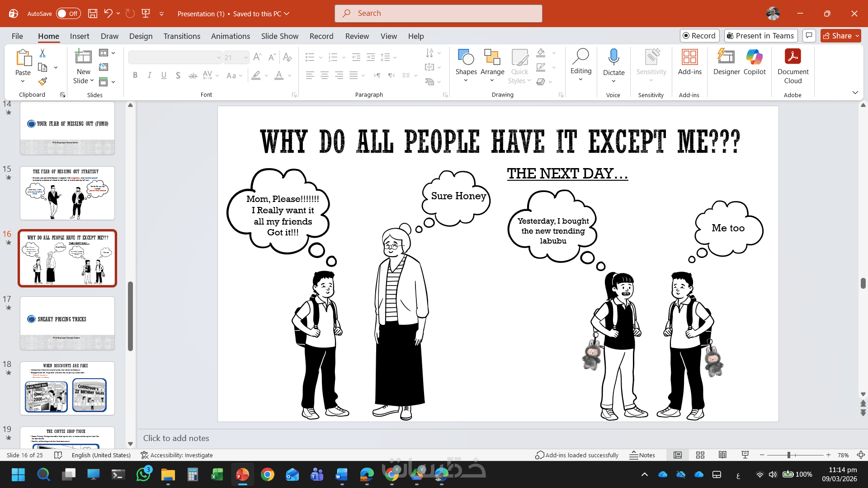
Task: Click the Format Painter icon
Action: (x=42, y=81)
